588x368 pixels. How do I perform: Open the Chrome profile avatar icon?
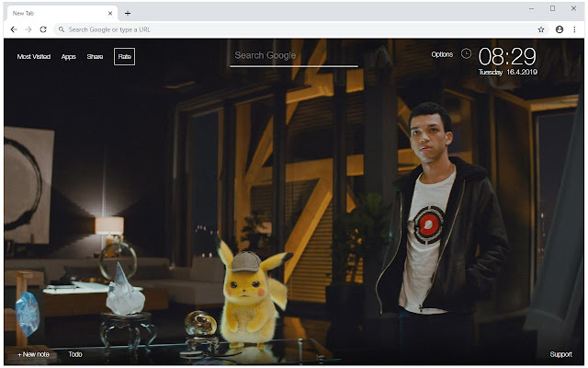pyautogui.click(x=560, y=29)
